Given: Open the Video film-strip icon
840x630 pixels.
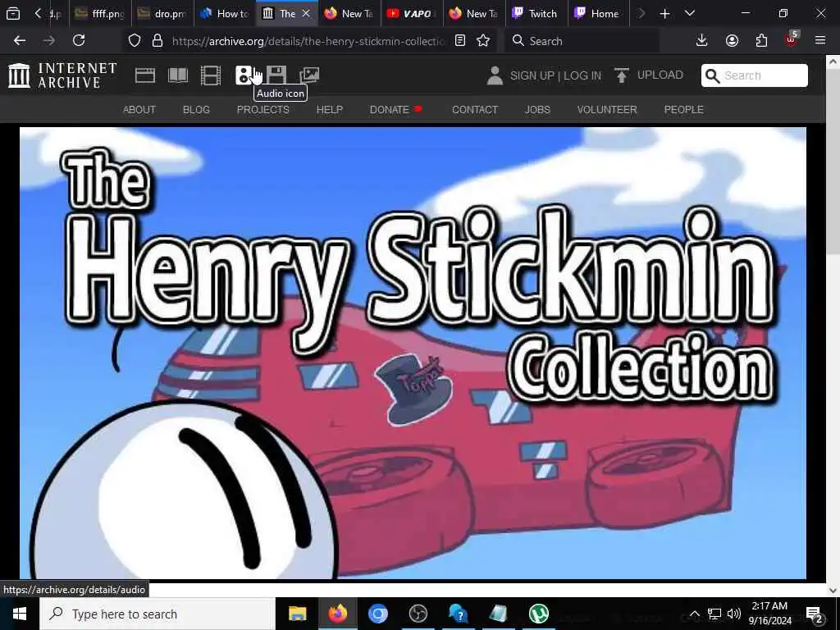Looking at the screenshot, I should (x=211, y=75).
